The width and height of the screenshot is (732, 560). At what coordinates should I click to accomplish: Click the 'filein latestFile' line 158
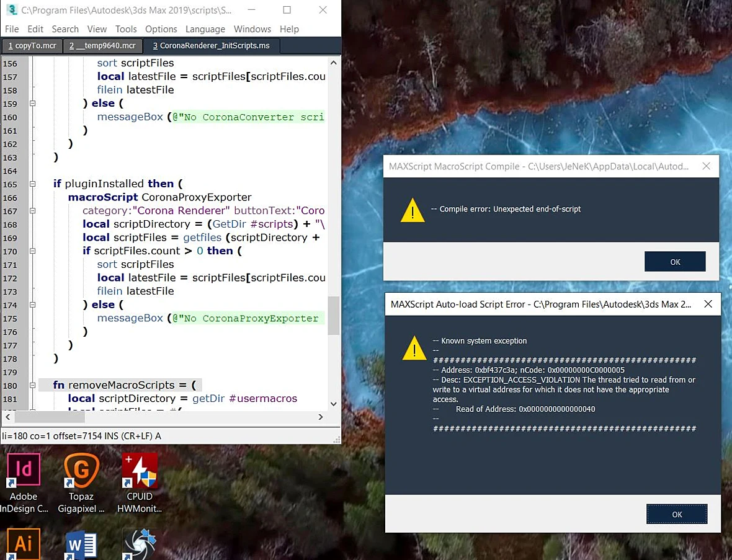pos(135,90)
